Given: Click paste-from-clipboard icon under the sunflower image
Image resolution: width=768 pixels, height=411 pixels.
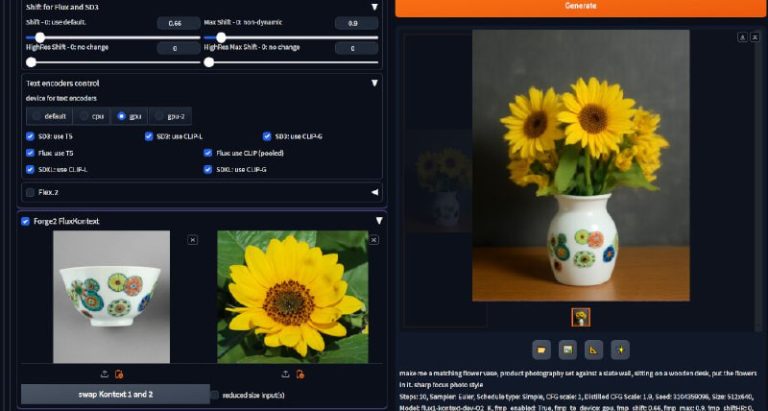Looking at the screenshot, I should point(299,374).
